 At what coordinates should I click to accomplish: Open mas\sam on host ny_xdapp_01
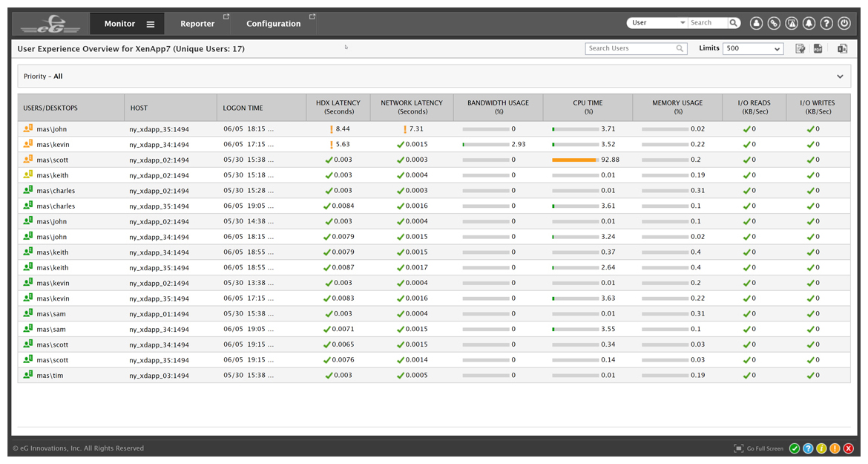click(x=51, y=314)
